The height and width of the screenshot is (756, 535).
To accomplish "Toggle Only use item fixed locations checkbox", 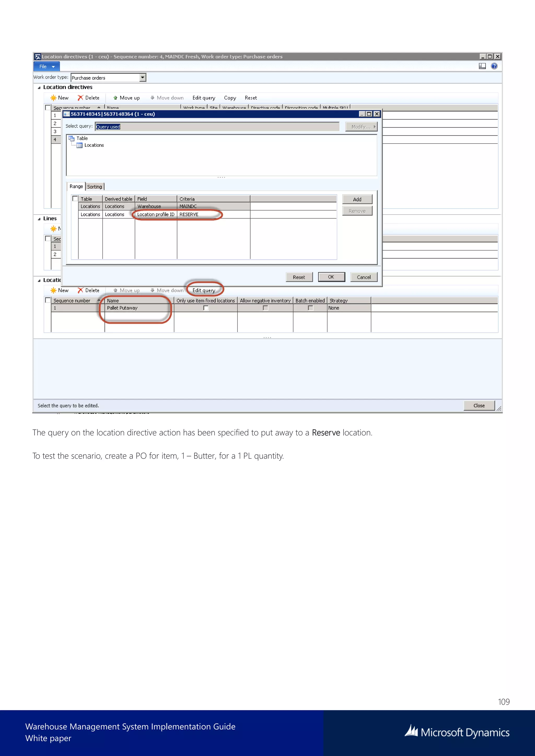I will coord(206,308).
